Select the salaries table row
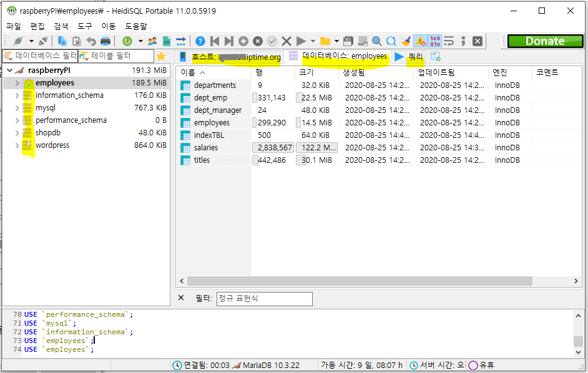The height and width of the screenshot is (373, 588). (379, 148)
